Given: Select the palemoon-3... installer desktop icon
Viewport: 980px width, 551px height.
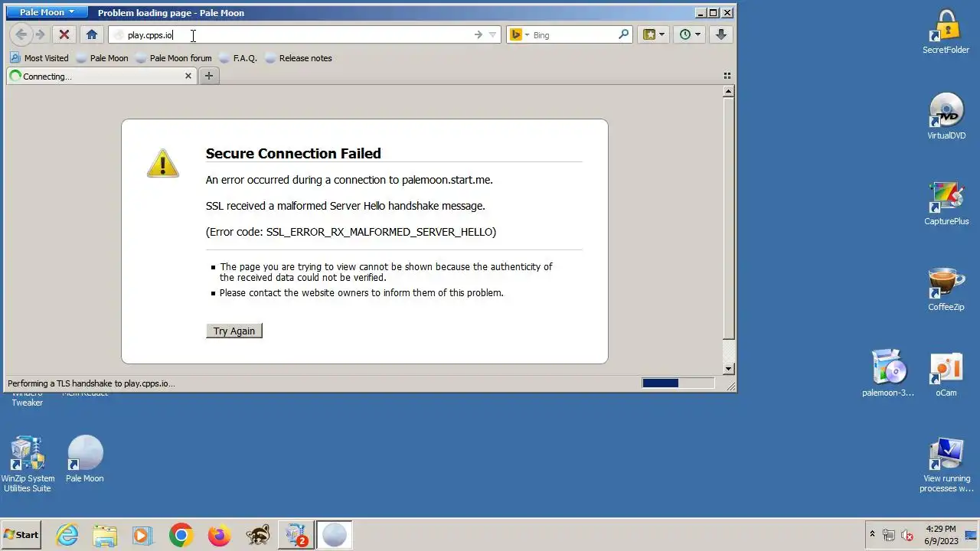Looking at the screenshot, I should (x=888, y=374).
